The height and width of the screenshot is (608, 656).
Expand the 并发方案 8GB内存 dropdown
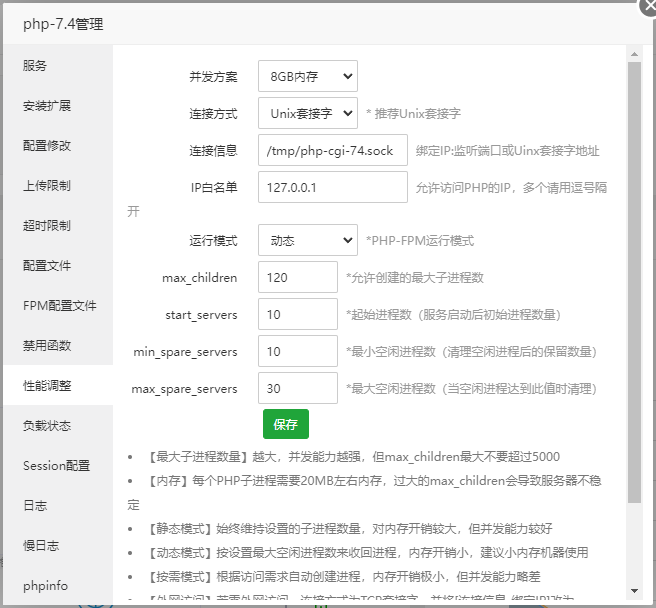[307, 76]
